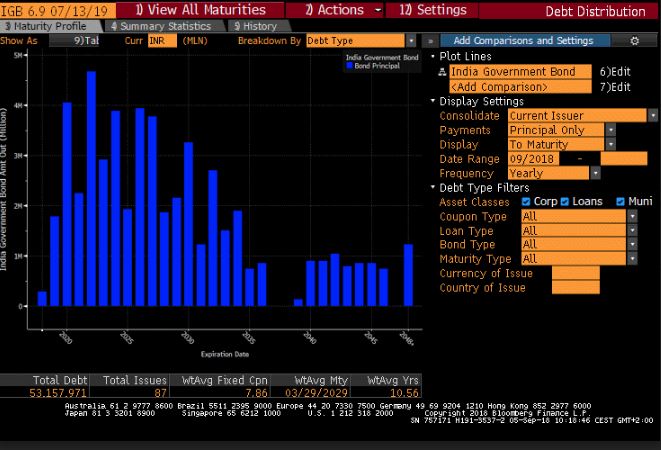Click the 2030 axis label

pos(187,338)
